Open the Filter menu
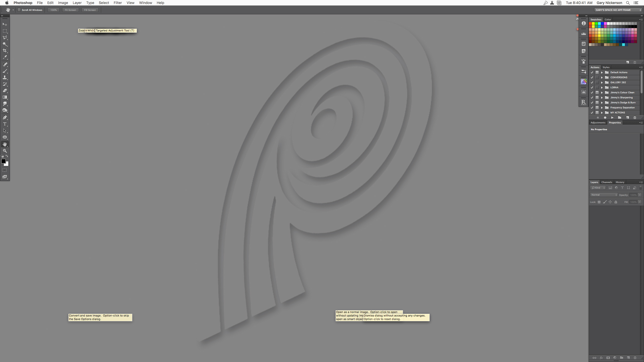This screenshot has width=644, height=362. pos(117,3)
